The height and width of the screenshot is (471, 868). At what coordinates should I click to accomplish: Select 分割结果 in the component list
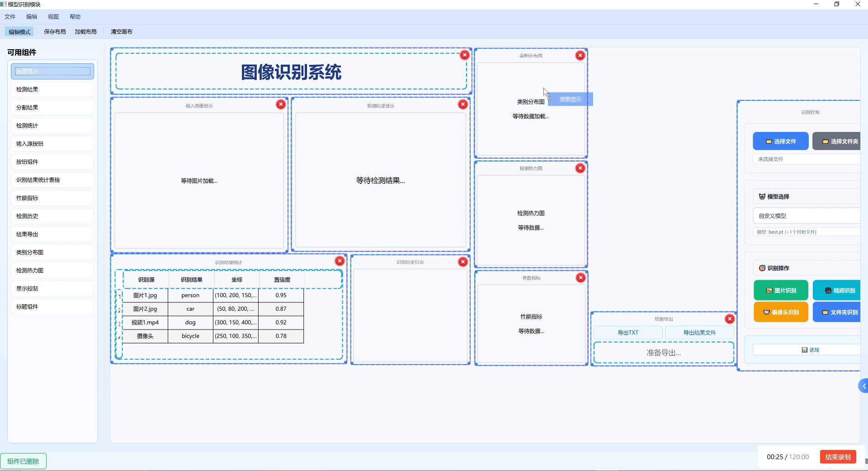tap(52, 108)
